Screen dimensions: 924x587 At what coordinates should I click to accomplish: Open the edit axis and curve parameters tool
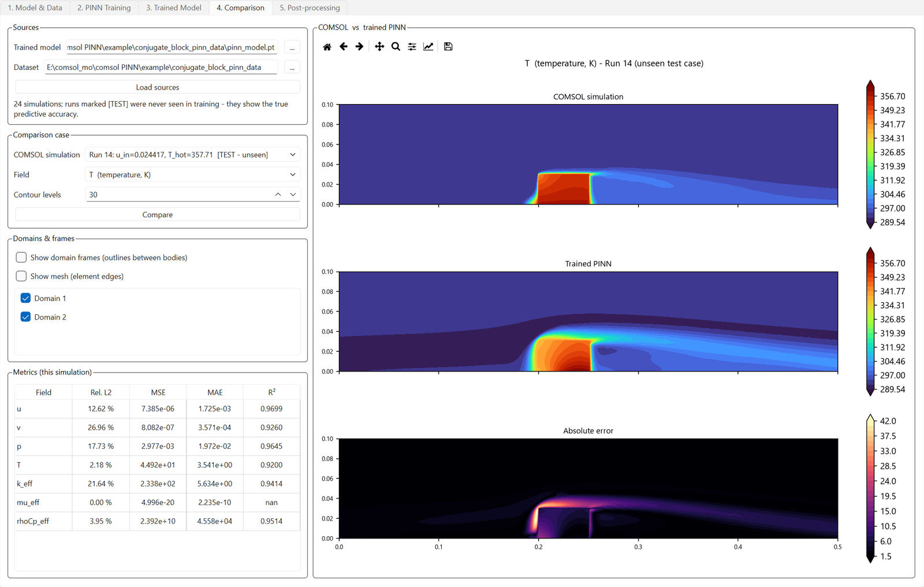(x=428, y=47)
